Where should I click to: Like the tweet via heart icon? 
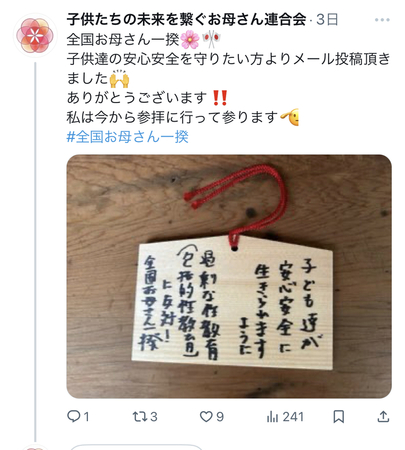pos(206,417)
